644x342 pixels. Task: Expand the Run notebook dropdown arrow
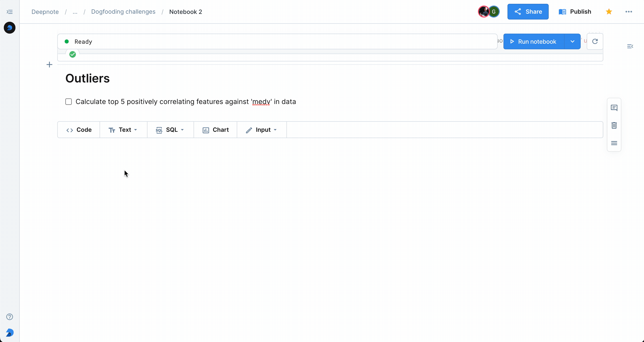(x=573, y=41)
